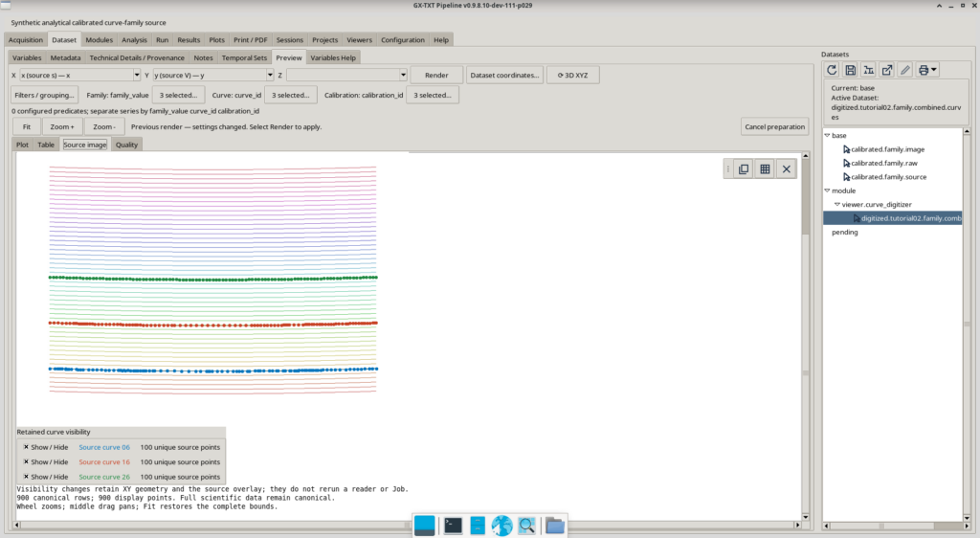Click the preview horizontal scrollbar
This screenshot has width=980, height=538.
click(x=406, y=525)
